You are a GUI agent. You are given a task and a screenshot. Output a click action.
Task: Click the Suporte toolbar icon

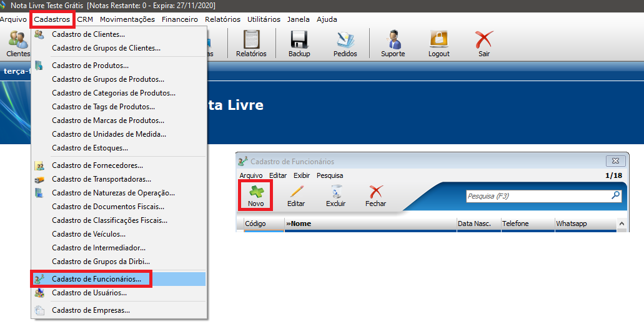point(393,41)
